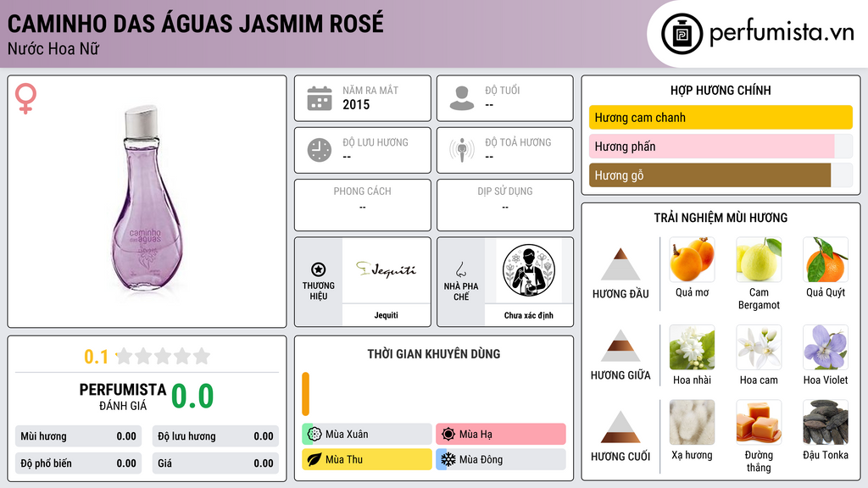Click the person silhouette icon for Độ tuổi
The height and width of the screenshot is (488, 868).
462,98
